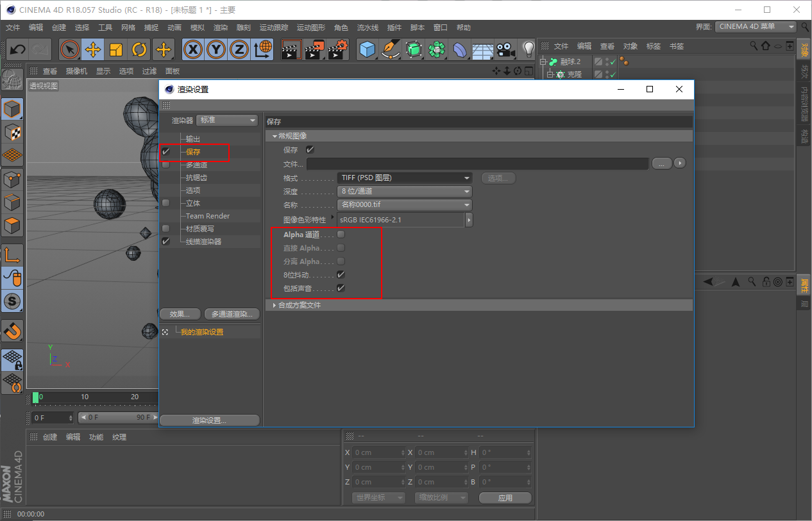Toggle 线描渲染器 checkbox in sidebar
This screenshot has width=812, height=521.
pyautogui.click(x=166, y=242)
